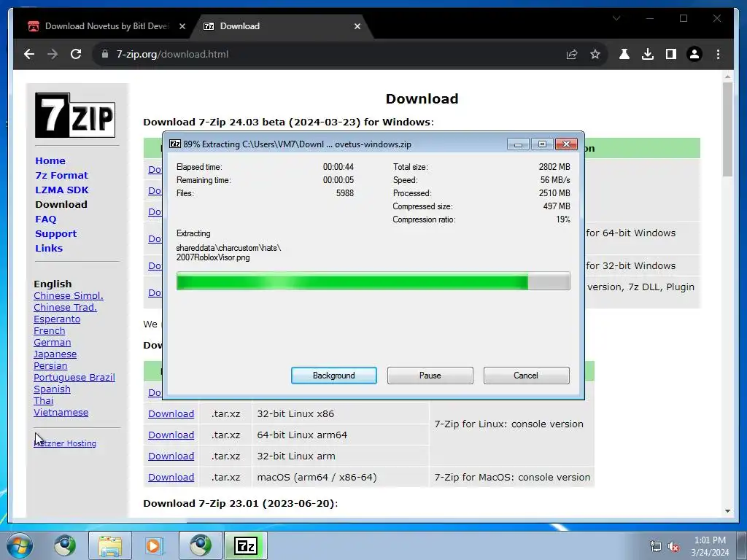Go back using the browser back arrow
Viewport: 747px width, 560px height.
tap(29, 54)
